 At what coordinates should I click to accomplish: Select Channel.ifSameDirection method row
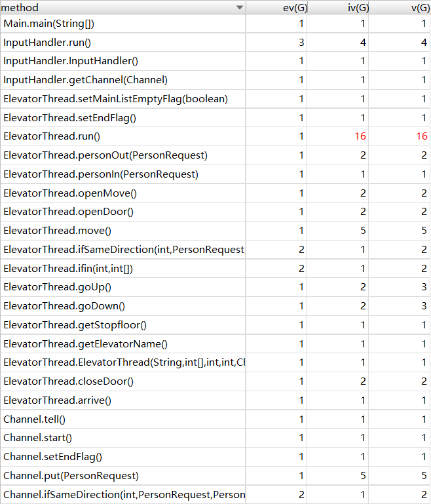tap(216, 495)
